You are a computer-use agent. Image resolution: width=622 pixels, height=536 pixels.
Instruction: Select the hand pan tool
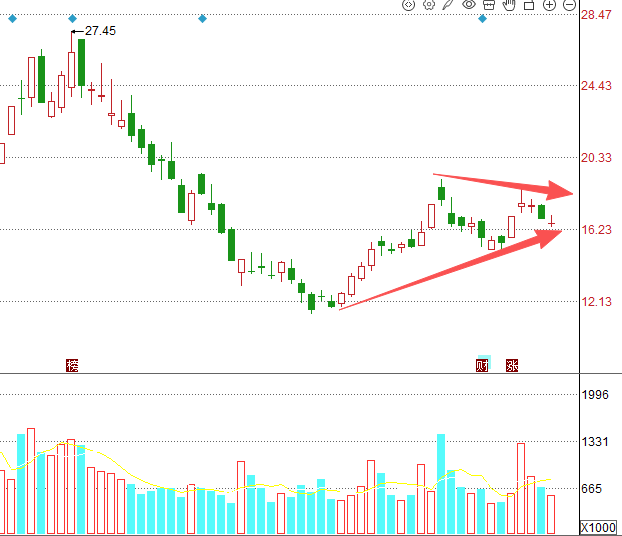click(509, 5)
